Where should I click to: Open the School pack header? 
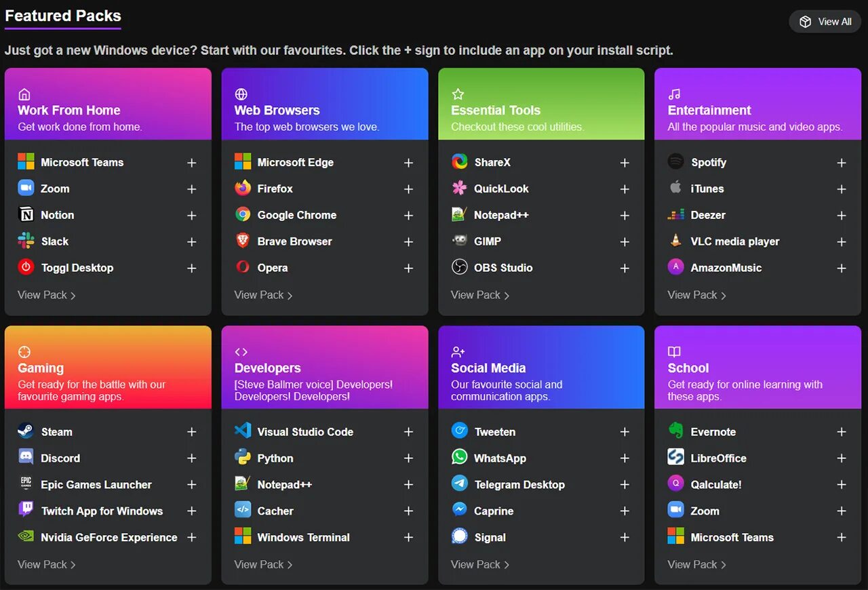(757, 368)
